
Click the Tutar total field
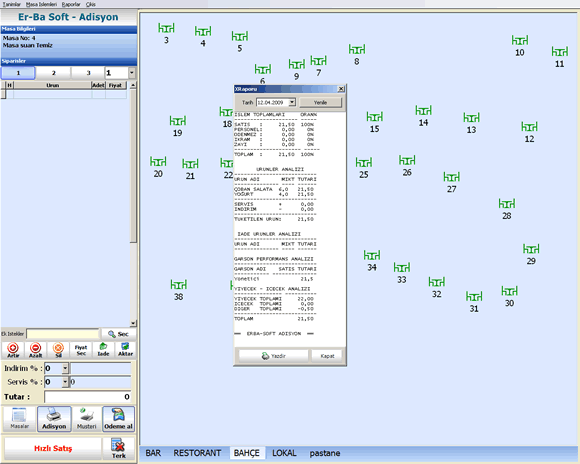click(x=88, y=397)
